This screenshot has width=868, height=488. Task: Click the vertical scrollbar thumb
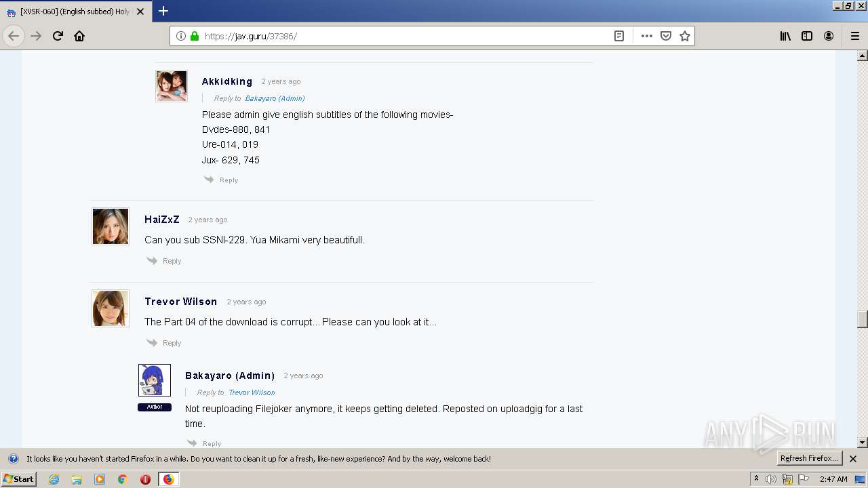click(x=863, y=319)
